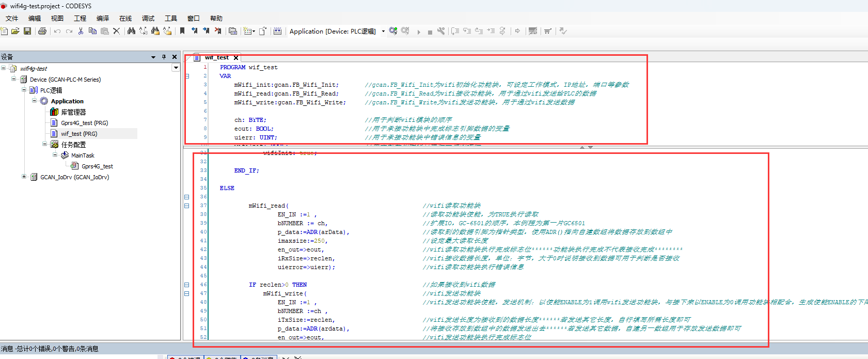Expand the GCAN_IoDrv tree node
Viewport: 868px width, 359px height.
point(24,177)
